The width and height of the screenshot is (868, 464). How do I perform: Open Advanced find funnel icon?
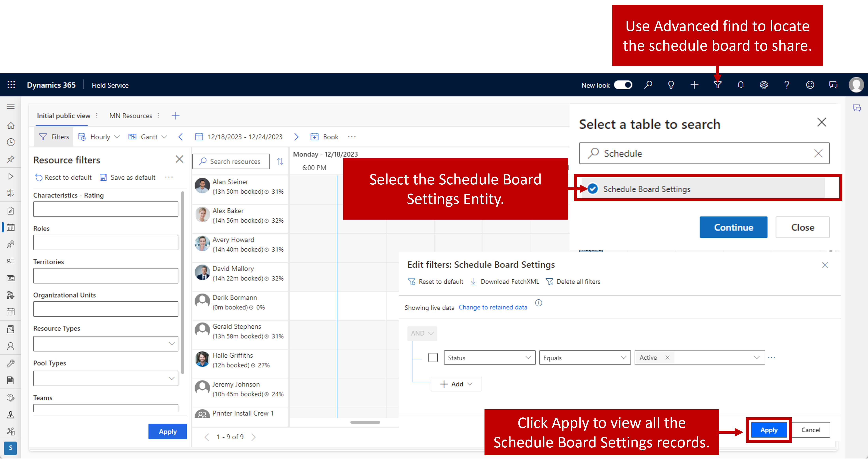[717, 85]
